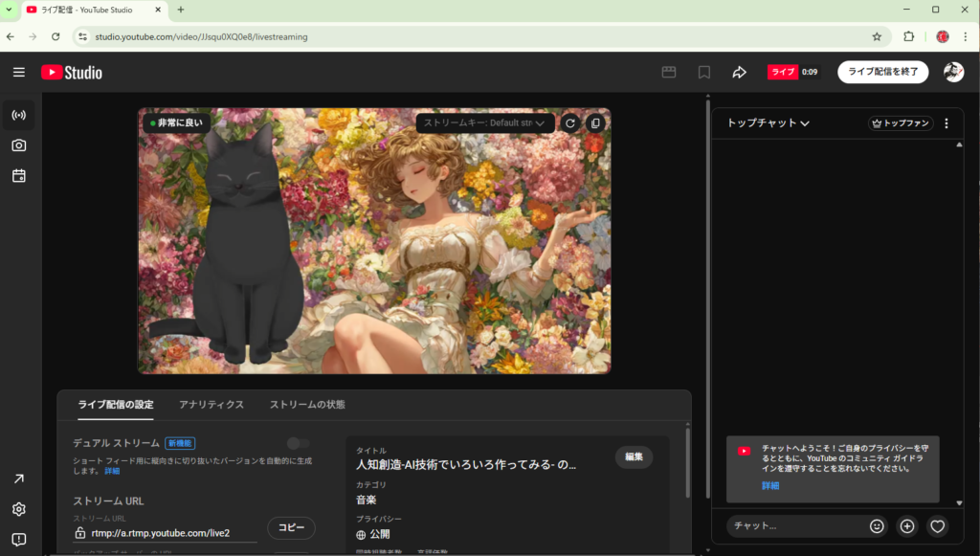The height and width of the screenshot is (556, 980).
Task: Copy stream key using the copy icon
Action: (595, 122)
